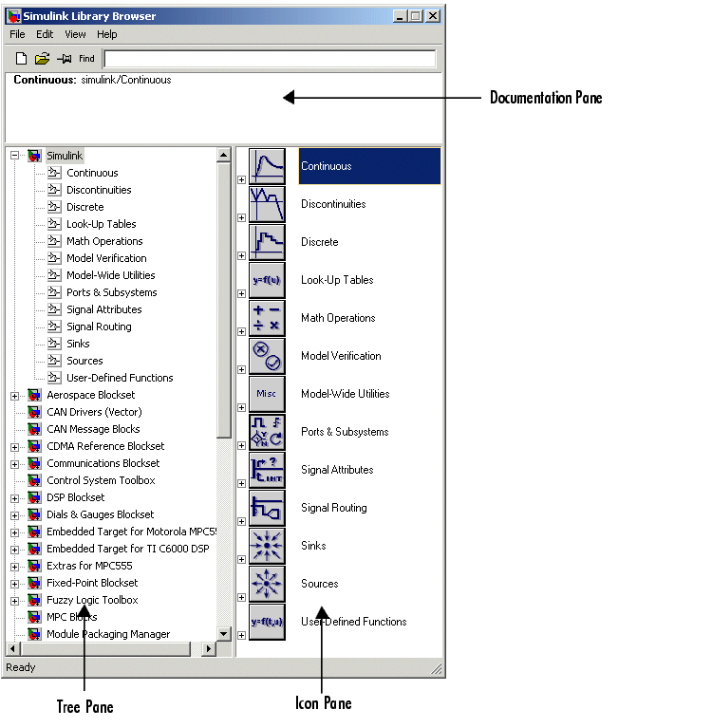The height and width of the screenshot is (728, 712).
Task: Expand the CDMA Reference Blockset node
Action: (15, 447)
